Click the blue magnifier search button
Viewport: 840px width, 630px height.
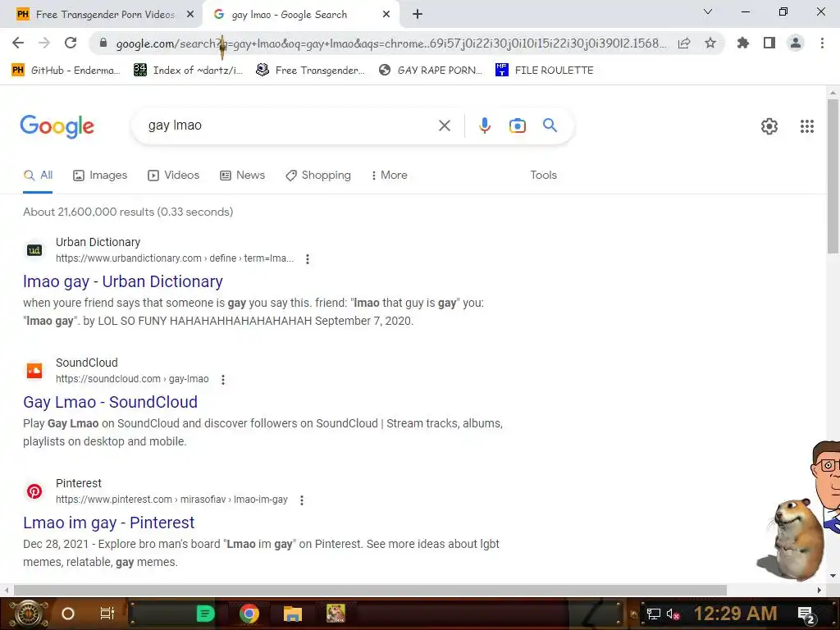(550, 126)
